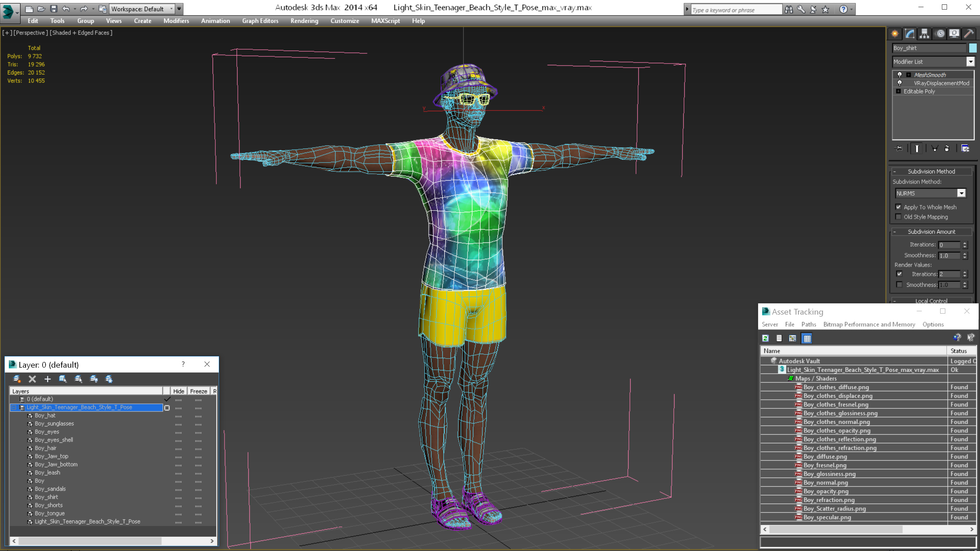980x551 pixels.
Task: Toggle Freeze for Boy_sunglasses row
Action: pos(198,424)
